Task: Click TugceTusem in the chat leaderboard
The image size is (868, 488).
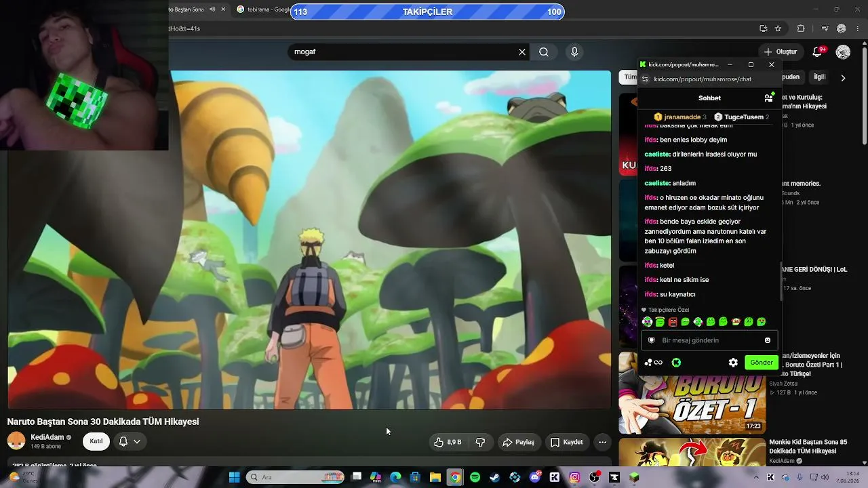Action: coord(744,117)
